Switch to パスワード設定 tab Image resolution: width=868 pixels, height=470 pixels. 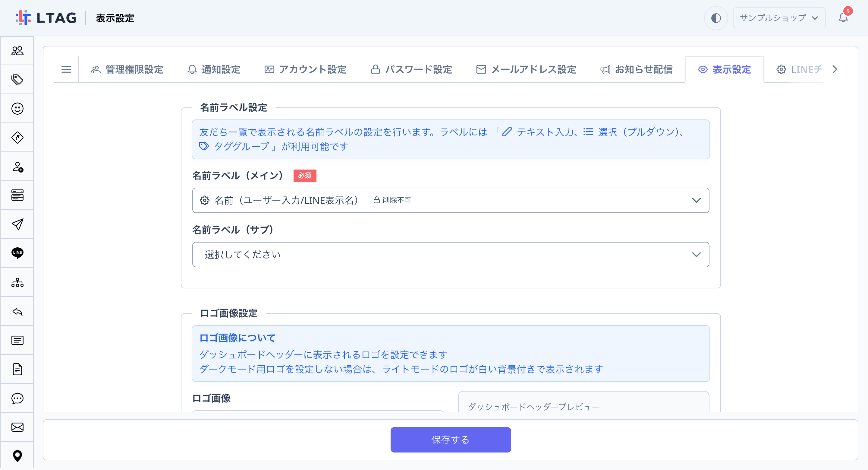(411, 69)
